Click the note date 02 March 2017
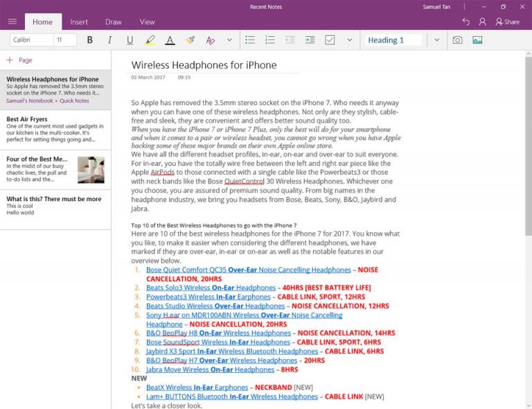 148,78
